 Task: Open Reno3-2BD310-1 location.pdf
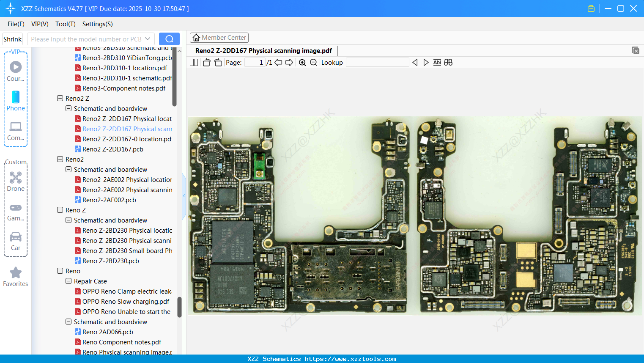121,68
